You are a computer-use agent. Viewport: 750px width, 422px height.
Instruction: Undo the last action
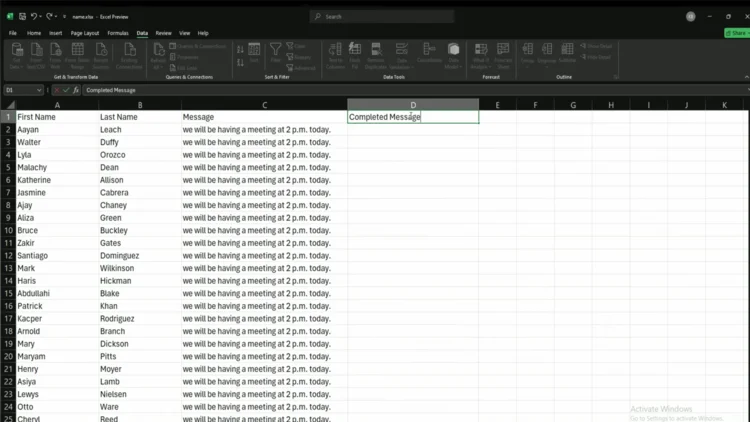pos(33,16)
